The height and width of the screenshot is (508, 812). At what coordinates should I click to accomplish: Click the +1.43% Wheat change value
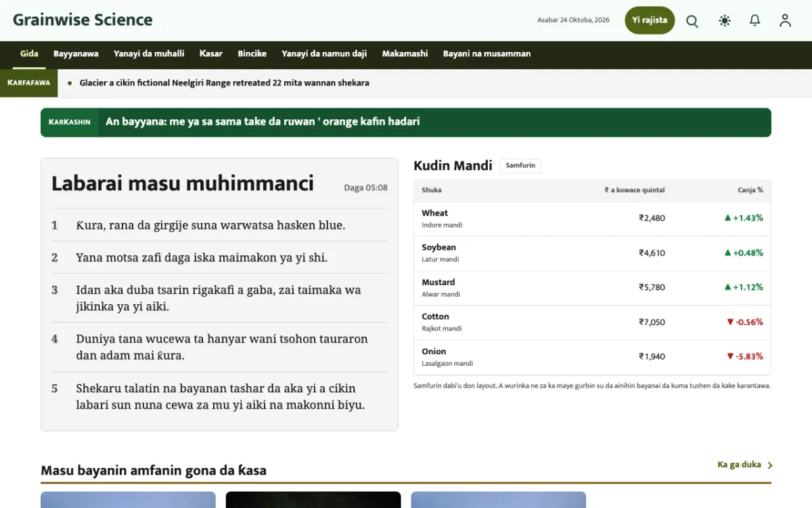click(744, 218)
